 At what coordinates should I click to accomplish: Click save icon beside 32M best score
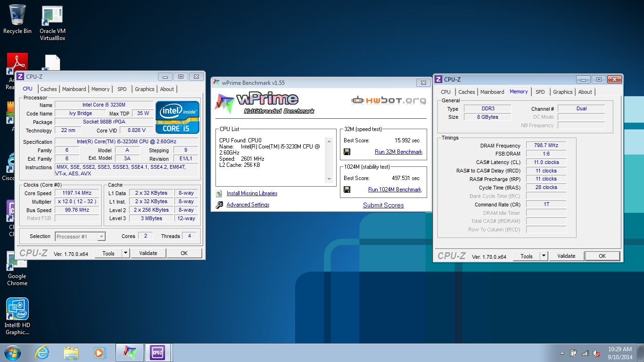347,152
